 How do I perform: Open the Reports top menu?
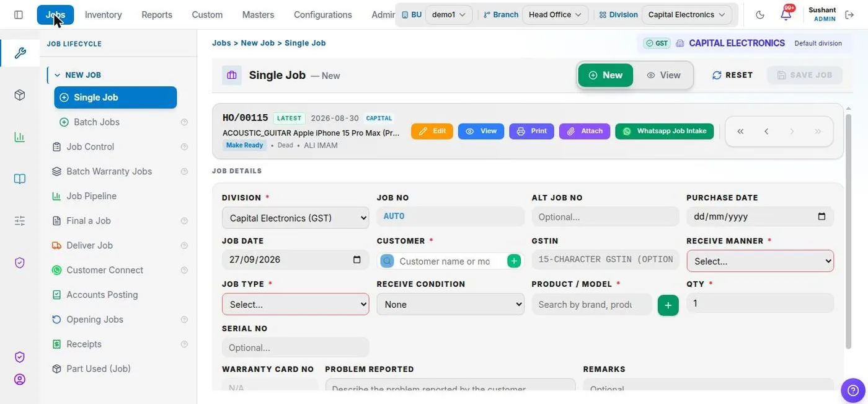pyautogui.click(x=157, y=15)
